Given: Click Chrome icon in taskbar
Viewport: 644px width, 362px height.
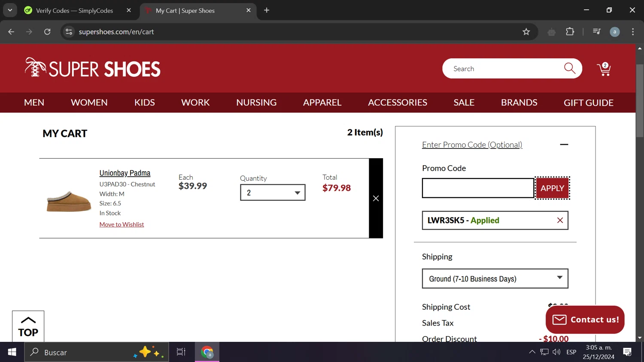Looking at the screenshot, I should click(207, 352).
